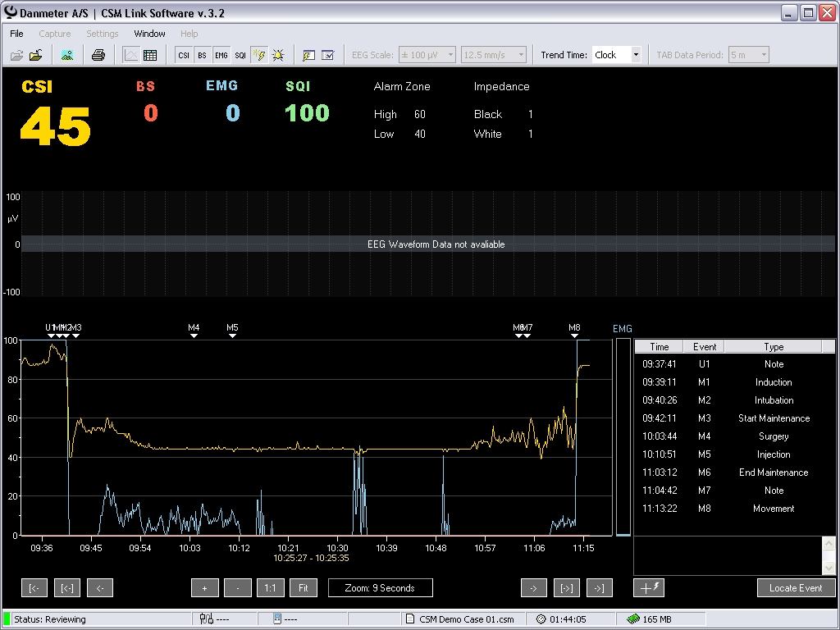The height and width of the screenshot is (630, 840).
Task: Open the Window menu
Action: (149, 34)
